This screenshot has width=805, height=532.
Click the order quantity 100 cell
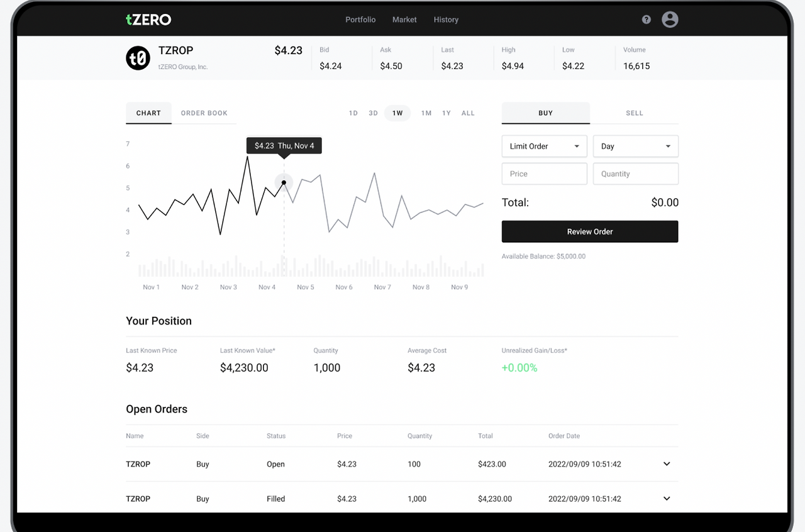(x=414, y=464)
